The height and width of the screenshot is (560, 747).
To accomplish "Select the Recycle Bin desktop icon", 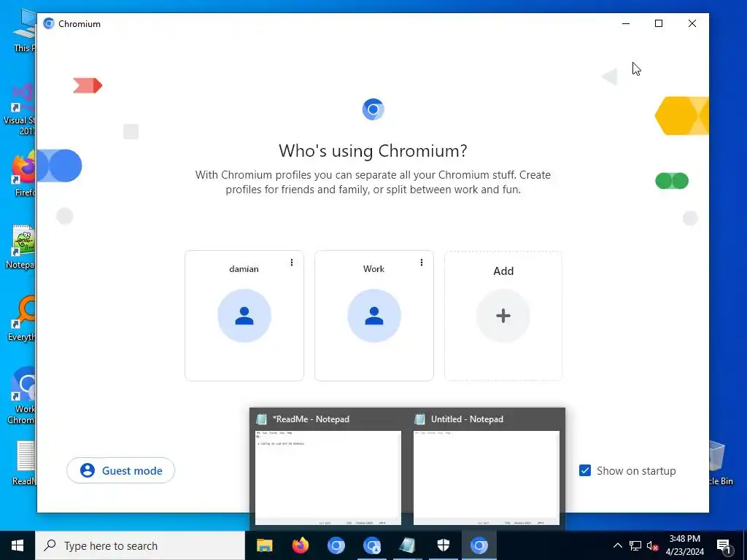I will 720,462.
